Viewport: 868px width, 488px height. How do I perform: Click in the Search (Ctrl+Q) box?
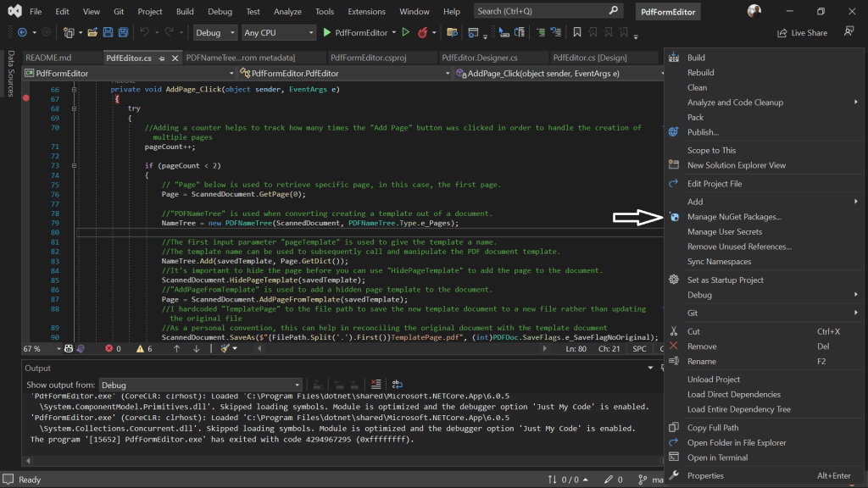tap(548, 11)
